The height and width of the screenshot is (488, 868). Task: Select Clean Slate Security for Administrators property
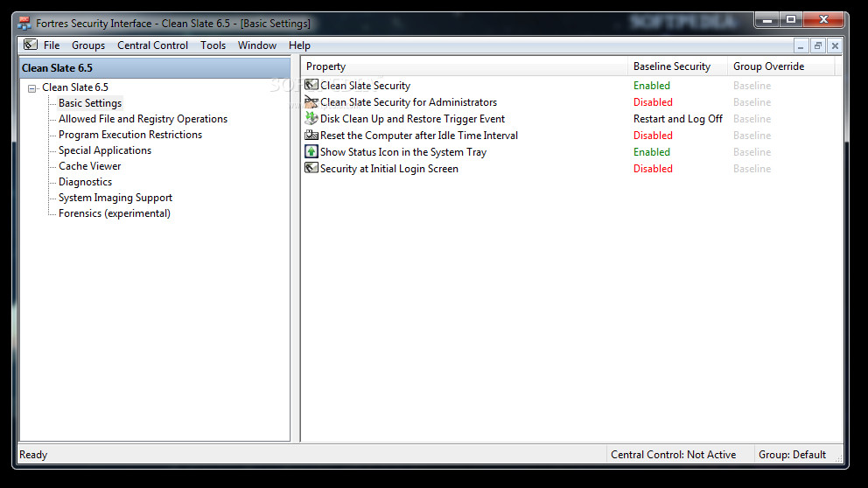tap(409, 102)
